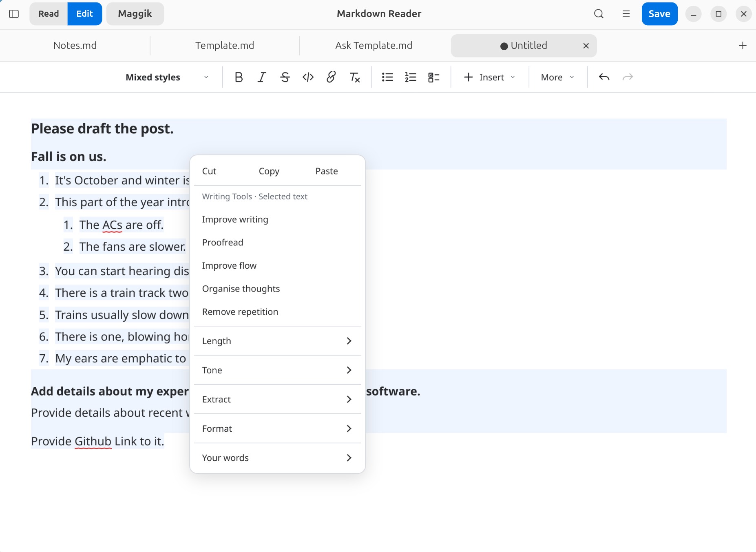This screenshot has height=552, width=756.
Task: Click the Save button
Action: point(659,14)
